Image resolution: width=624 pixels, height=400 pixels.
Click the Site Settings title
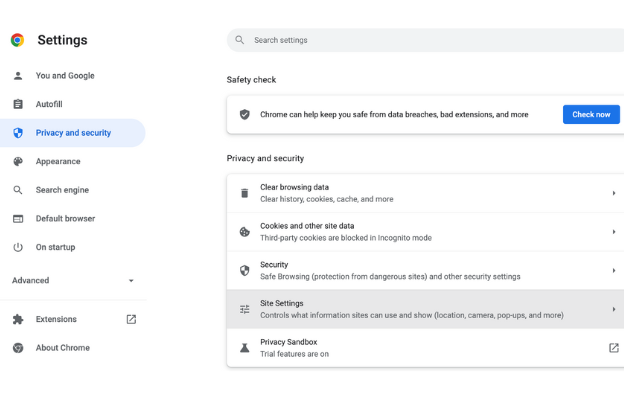pyautogui.click(x=282, y=303)
